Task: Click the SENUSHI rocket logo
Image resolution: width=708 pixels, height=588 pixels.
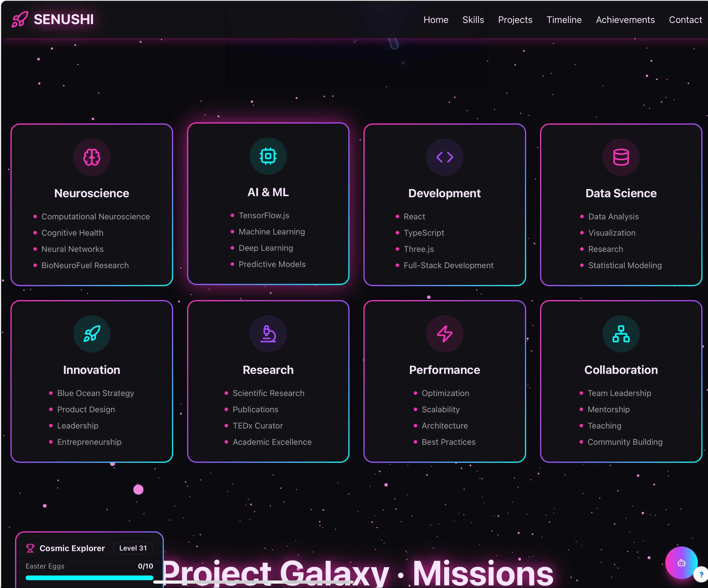Action: 20,19
